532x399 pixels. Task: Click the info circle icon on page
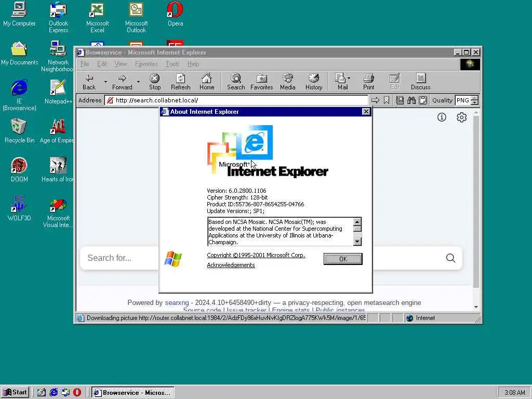point(442,117)
